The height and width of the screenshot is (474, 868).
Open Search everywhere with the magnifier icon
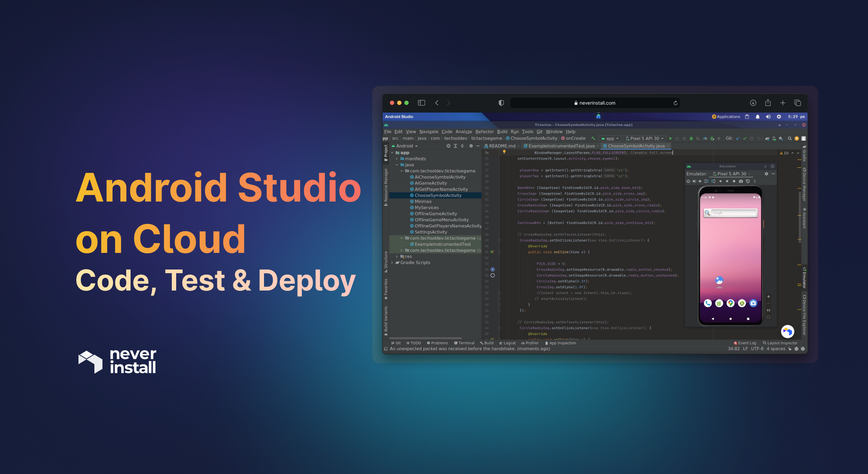point(790,139)
